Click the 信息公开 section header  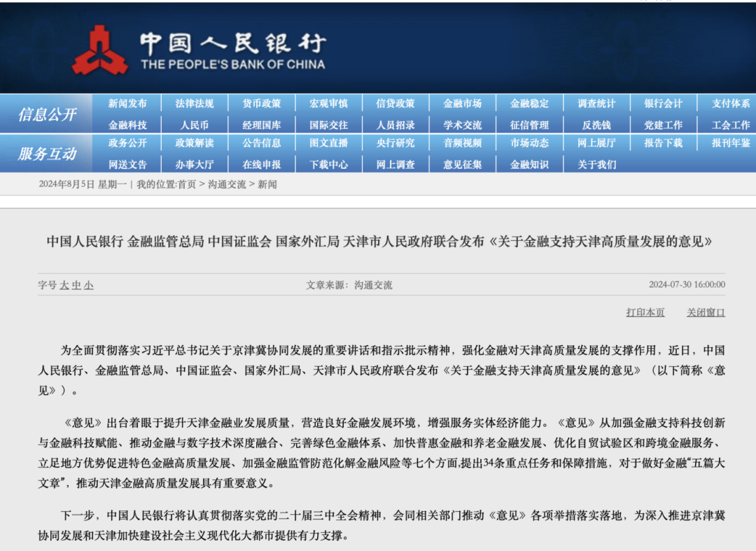tap(47, 114)
